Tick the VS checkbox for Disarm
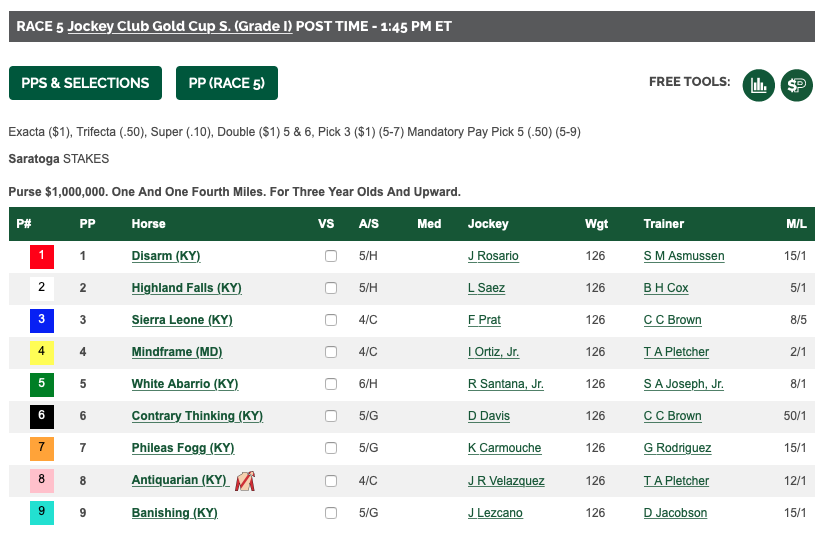825x543 pixels. pyautogui.click(x=331, y=256)
